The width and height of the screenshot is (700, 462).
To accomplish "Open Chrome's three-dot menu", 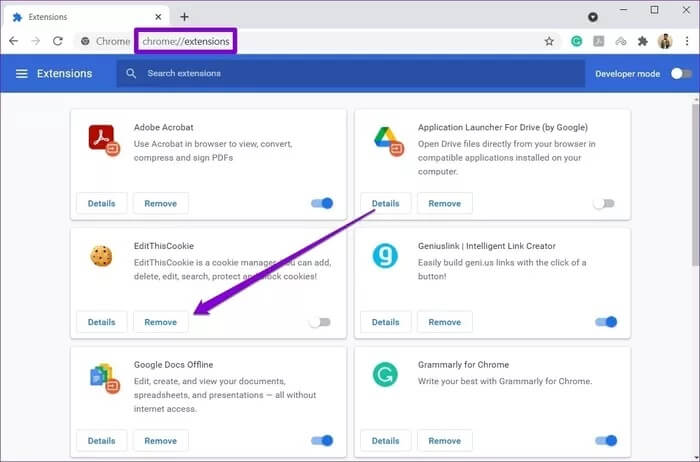I will click(687, 42).
